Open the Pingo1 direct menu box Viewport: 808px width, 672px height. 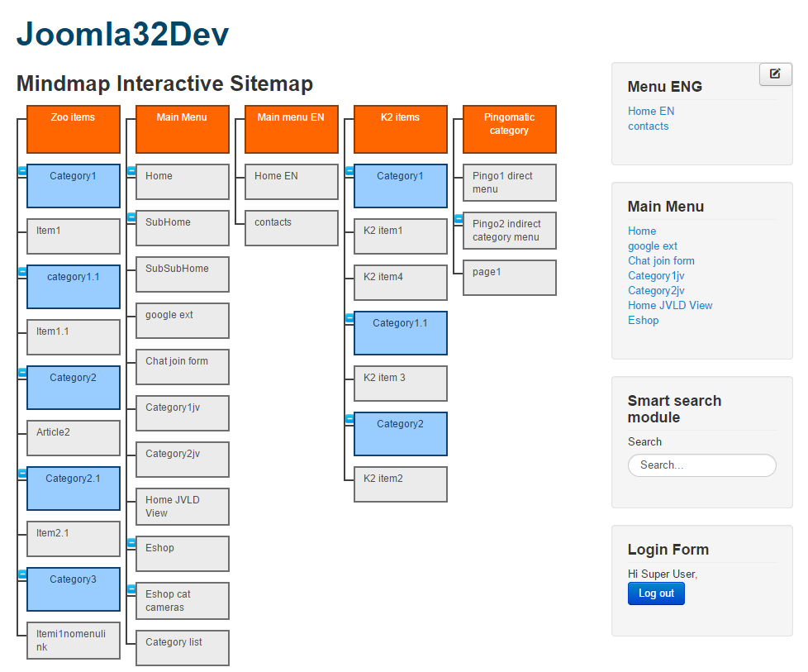[x=510, y=183]
